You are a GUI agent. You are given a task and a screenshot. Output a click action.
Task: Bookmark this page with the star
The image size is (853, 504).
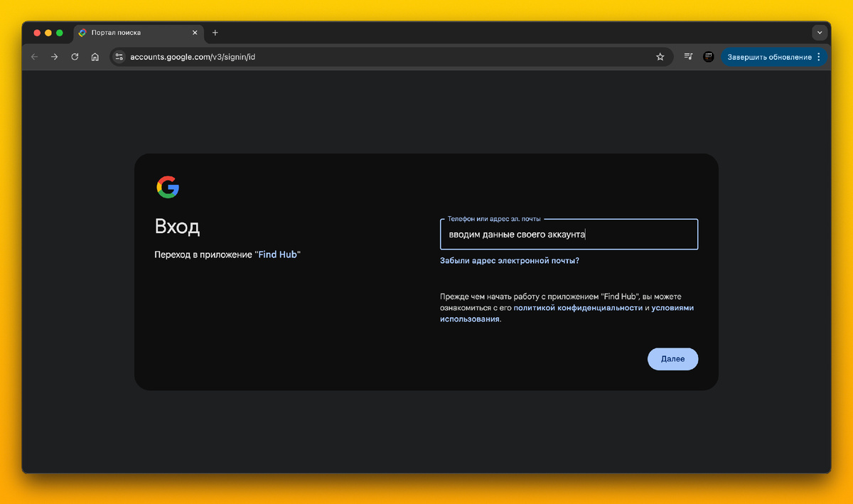[x=660, y=57]
